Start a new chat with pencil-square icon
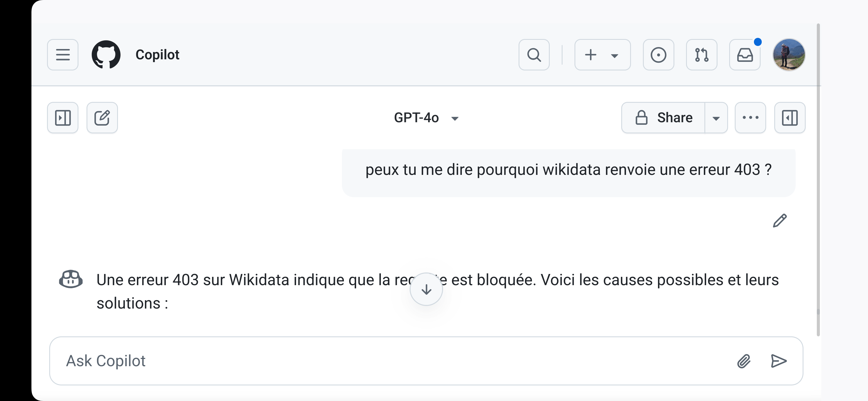Image resolution: width=868 pixels, height=401 pixels. coord(102,118)
